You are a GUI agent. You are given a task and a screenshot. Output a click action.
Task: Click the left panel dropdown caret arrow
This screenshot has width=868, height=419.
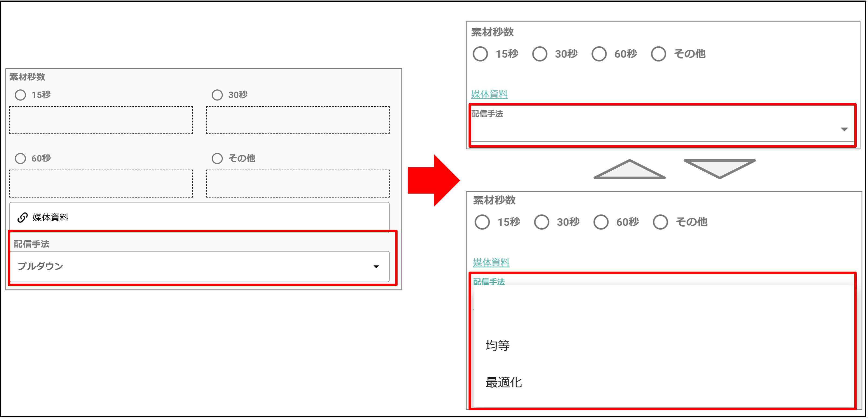coord(377,267)
